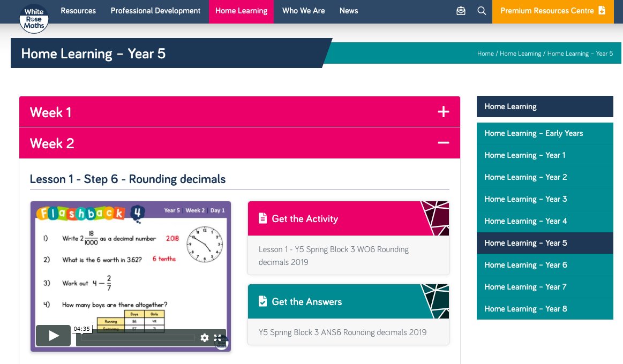Screen dimensions: 623x364
Task: Click the Get the Answers checked-document icon
Action: click(262, 301)
